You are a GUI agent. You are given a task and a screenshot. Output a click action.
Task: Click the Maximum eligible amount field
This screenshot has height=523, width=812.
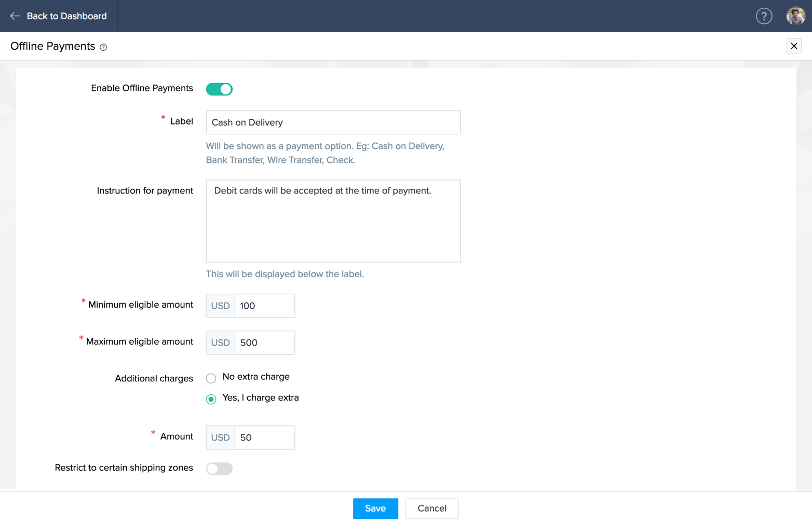click(x=264, y=342)
